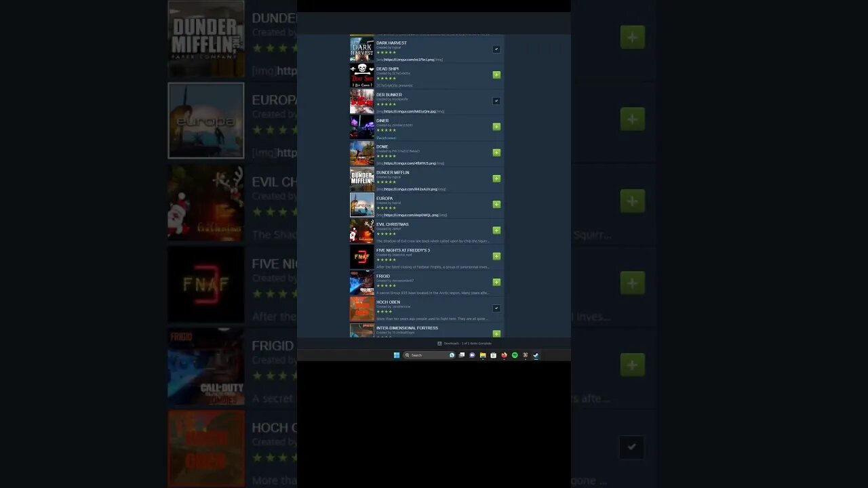The height and width of the screenshot is (488, 868).
Task: Switch to Steam taskbar icon
Action: 536,355
